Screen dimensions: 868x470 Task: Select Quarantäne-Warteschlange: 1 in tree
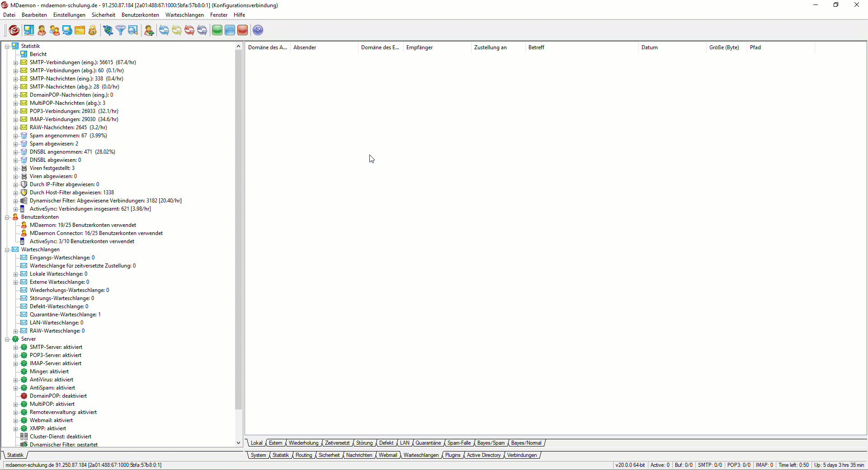coord(65,315)
